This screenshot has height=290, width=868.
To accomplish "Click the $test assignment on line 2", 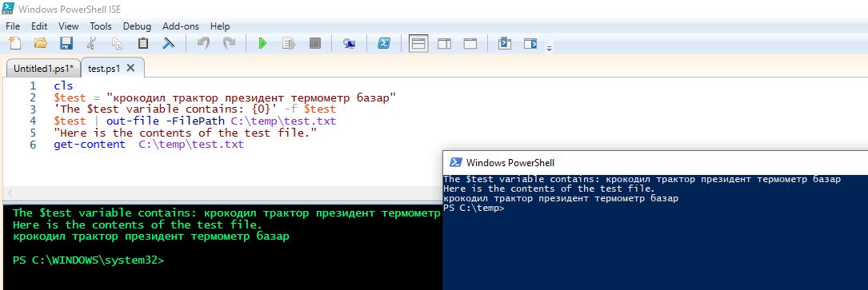I will (x=225, y=97).
